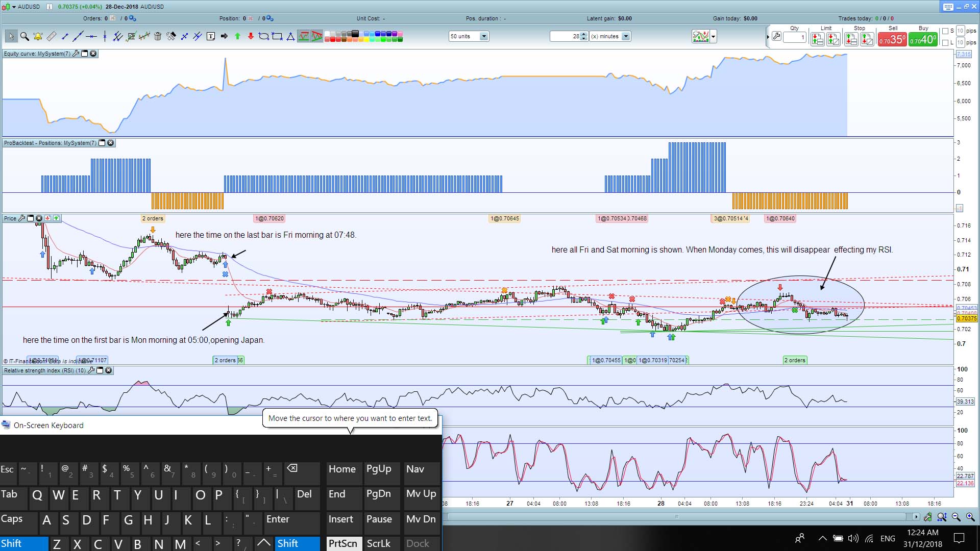Select the text annotation tool

[211, 36]
